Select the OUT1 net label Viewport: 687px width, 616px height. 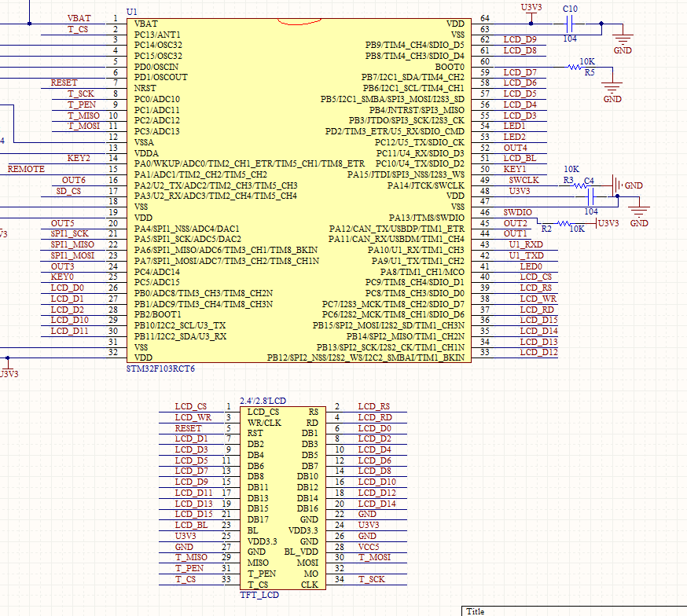(x=516, y=234)
